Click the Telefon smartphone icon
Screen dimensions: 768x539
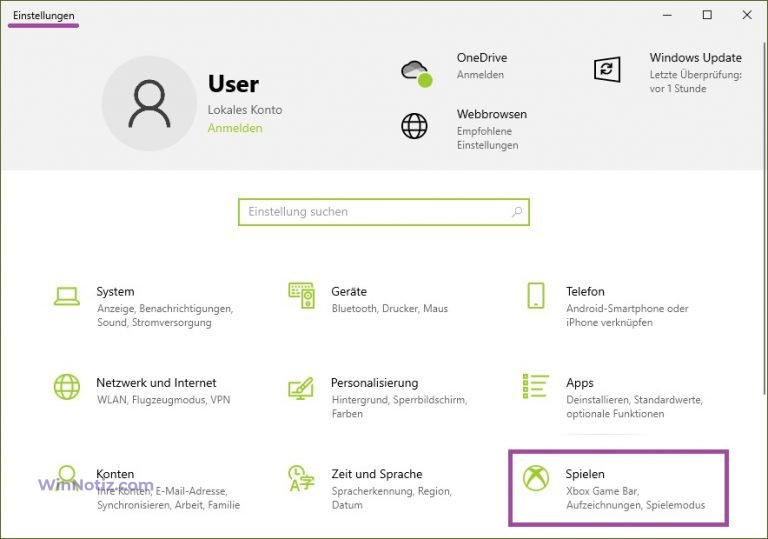[x=536, y=296]
